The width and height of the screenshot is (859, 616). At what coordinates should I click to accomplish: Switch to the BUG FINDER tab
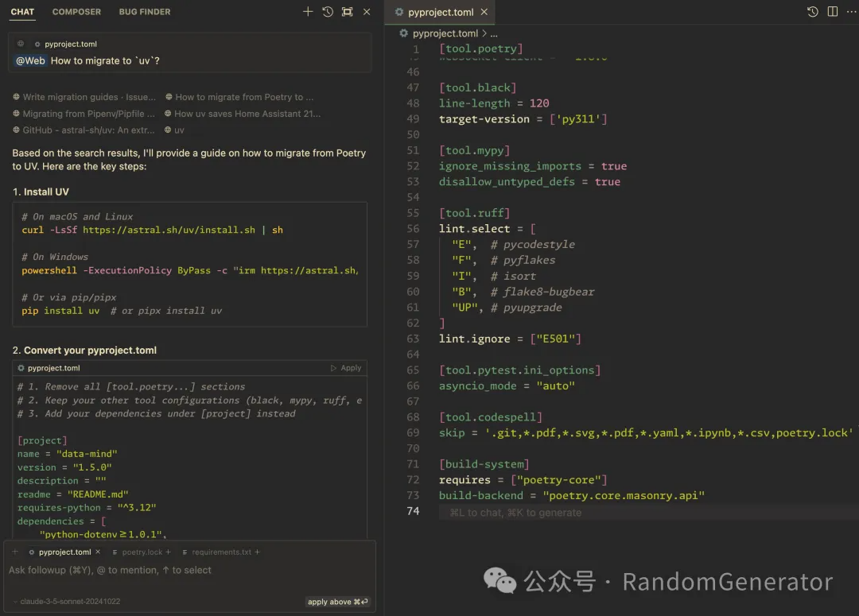[145, 11]
